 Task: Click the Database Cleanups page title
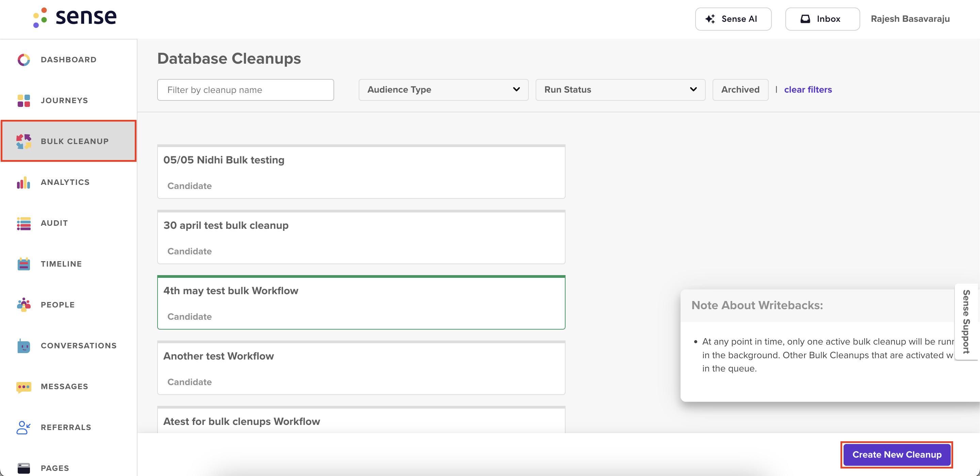(x=229, y=59)
